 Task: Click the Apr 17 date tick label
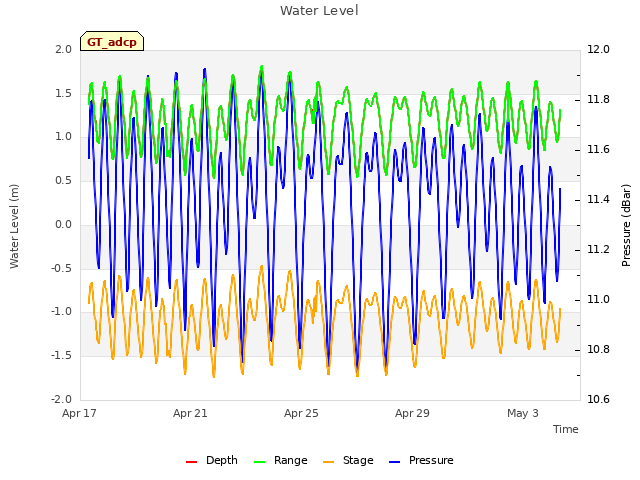(x=80, y=413)
